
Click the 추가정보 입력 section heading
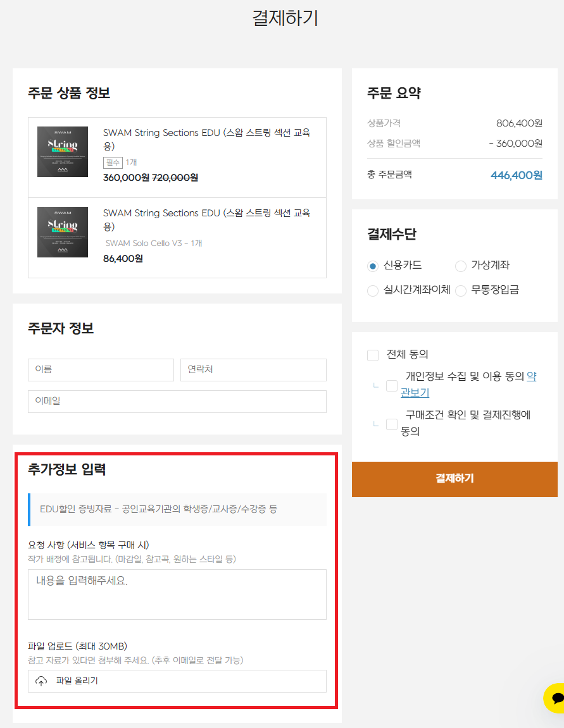tap(67, 469)
